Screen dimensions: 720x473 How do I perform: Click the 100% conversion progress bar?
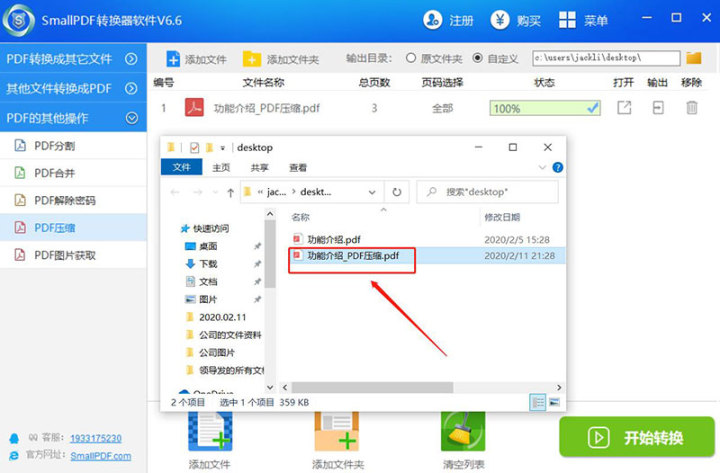tap(545, 108)
